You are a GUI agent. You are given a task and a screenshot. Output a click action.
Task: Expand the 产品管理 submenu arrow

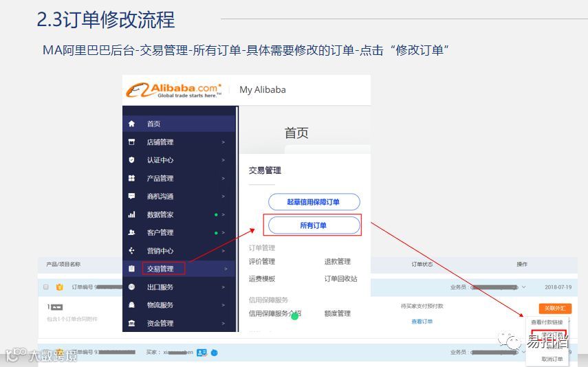[x=223, y=178]
